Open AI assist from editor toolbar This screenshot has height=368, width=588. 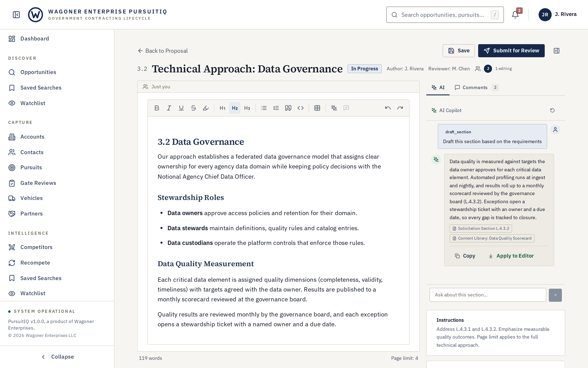coord(334,108)
